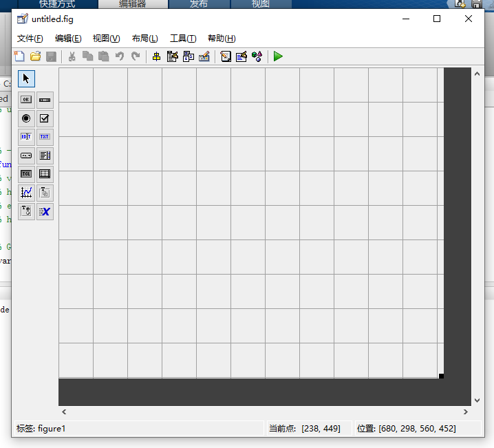
Task: Pick the Button Group component
Action: 26,211
